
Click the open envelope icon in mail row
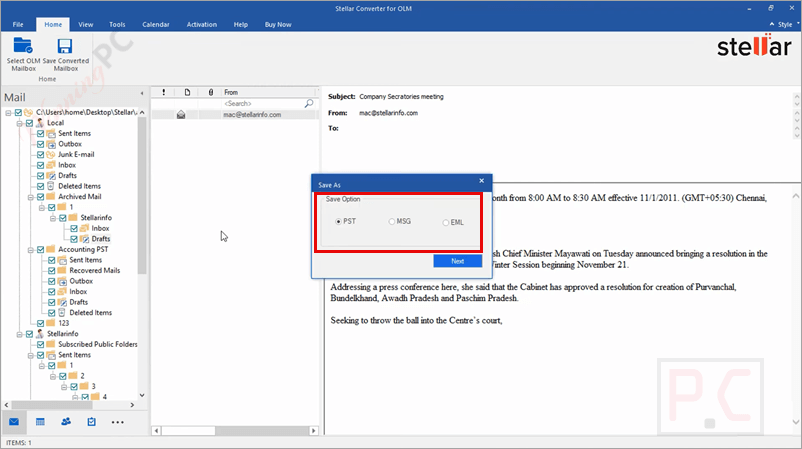pyautogui.click(x=181, y=115)
